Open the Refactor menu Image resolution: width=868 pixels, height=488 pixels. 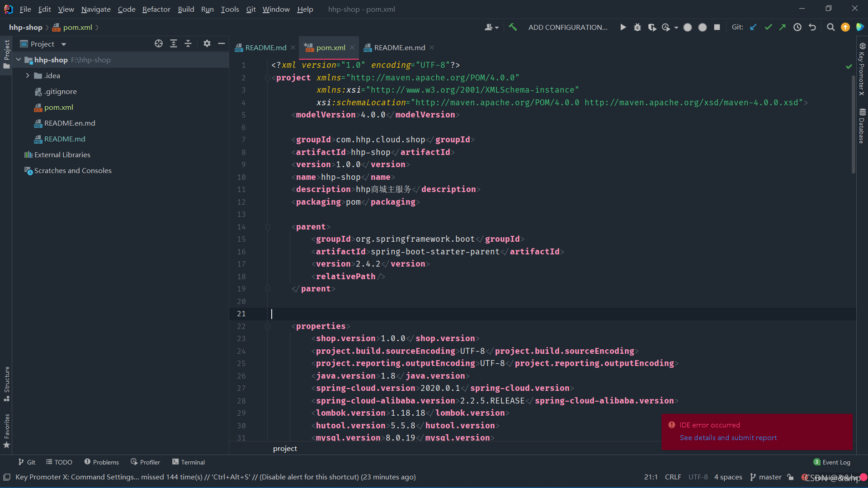point(156,9)
